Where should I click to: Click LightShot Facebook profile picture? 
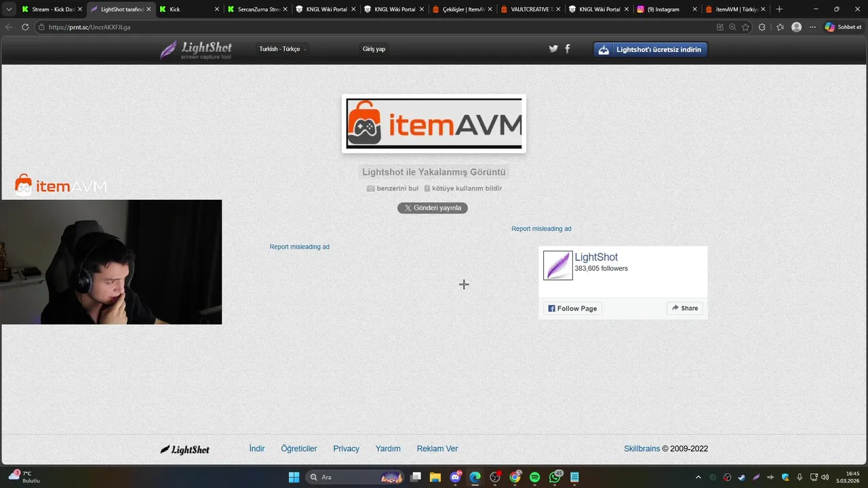(x=558, y=265)
